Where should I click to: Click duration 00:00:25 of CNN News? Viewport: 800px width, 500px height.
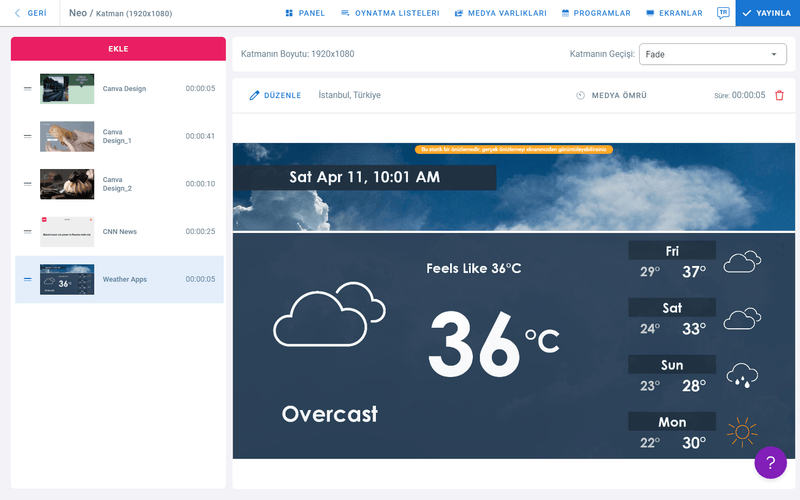coord(200,232)
